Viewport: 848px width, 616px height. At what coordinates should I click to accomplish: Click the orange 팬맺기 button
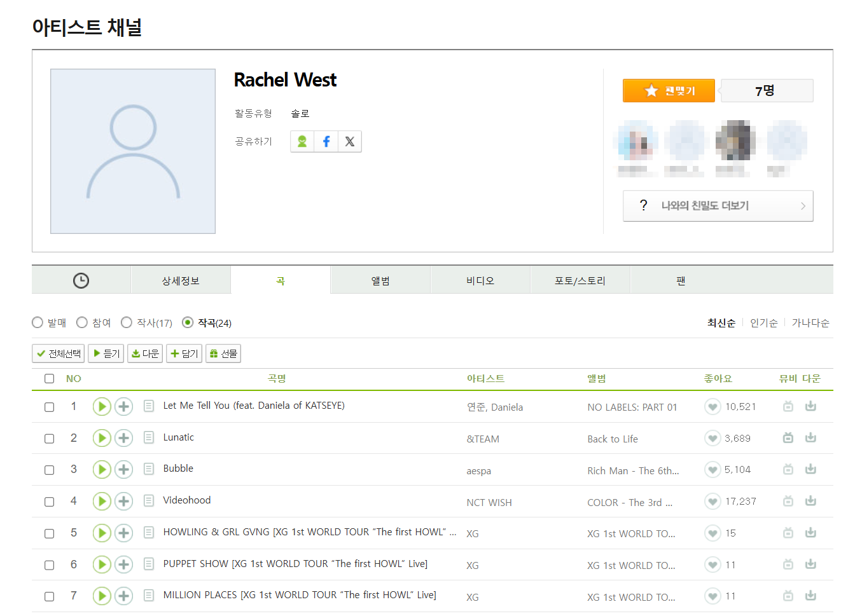pos(669,91)
